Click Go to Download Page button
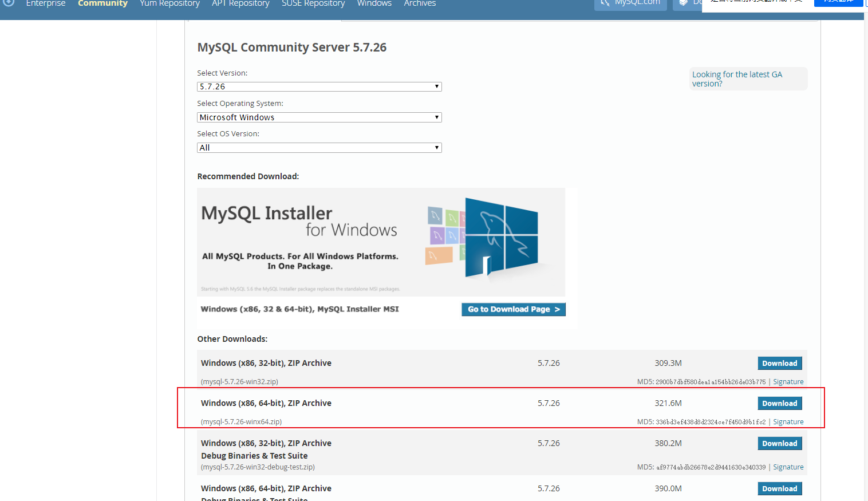The image size is (868, 501). click(x=513, y=309)
